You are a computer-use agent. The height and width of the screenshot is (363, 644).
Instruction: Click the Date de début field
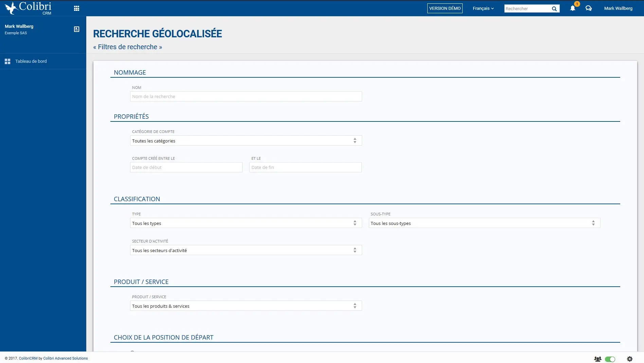[186, 168]
